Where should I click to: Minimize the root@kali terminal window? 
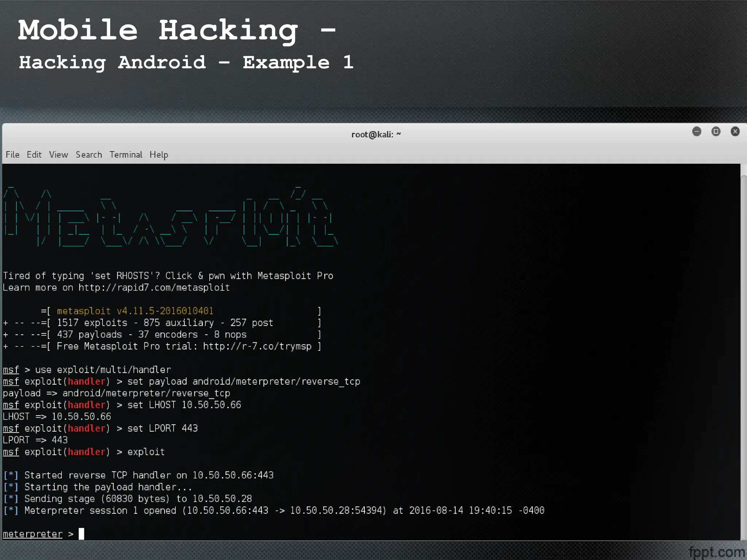coord(697,131)
